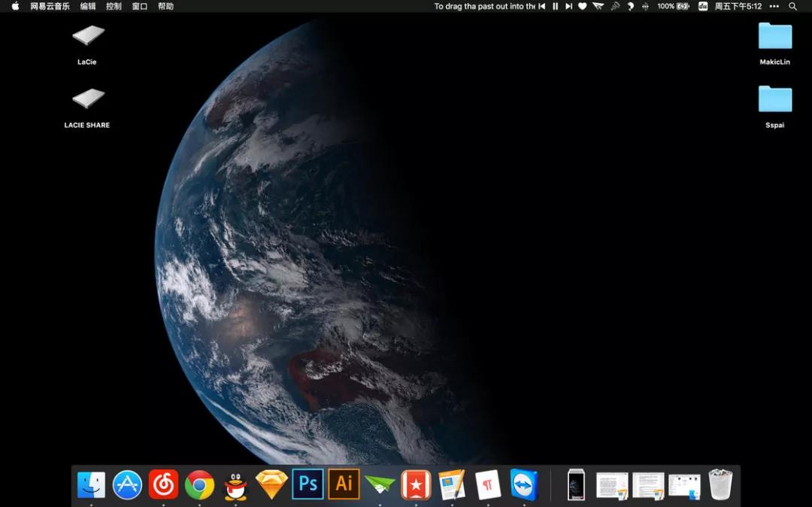Open Adobe Photoshop in the dock
This screenshot has width=812, height=507.
click(308, 484)
